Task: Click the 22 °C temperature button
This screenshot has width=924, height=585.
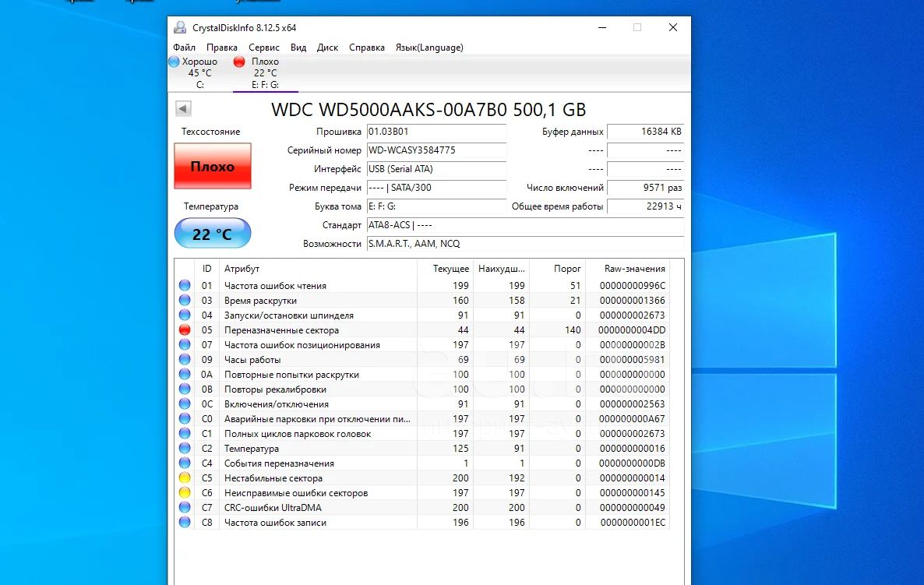Action: coord(213,234)
